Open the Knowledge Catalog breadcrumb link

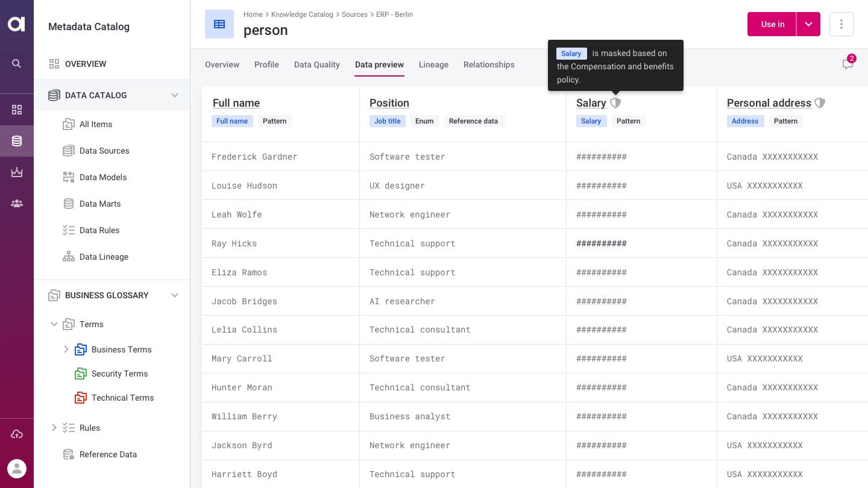pyautogui.click(x=302, y=14)
